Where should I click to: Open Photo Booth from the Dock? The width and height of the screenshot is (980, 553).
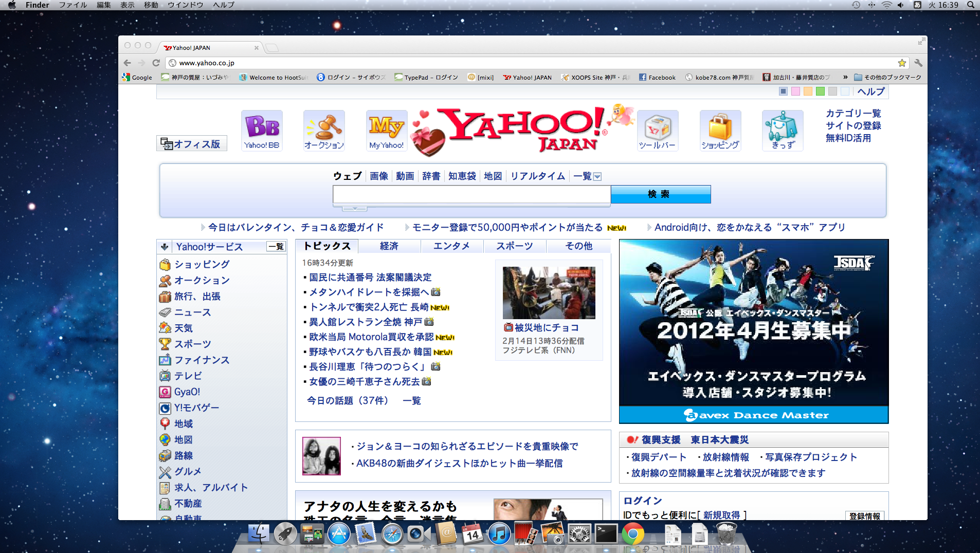click(x=525, y=534)
